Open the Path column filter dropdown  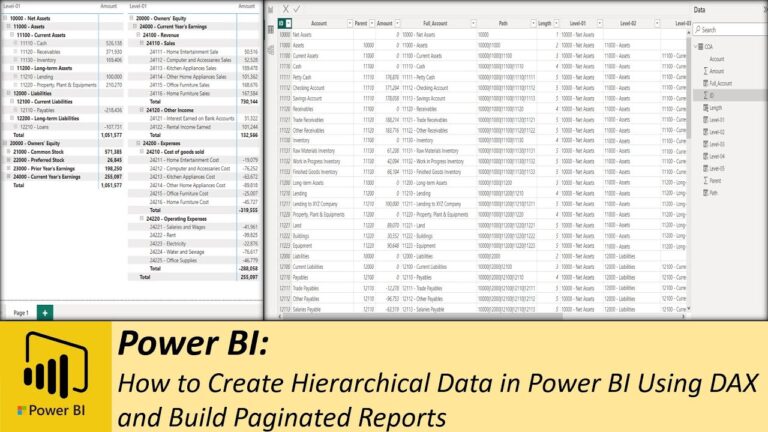coord(533,23)
